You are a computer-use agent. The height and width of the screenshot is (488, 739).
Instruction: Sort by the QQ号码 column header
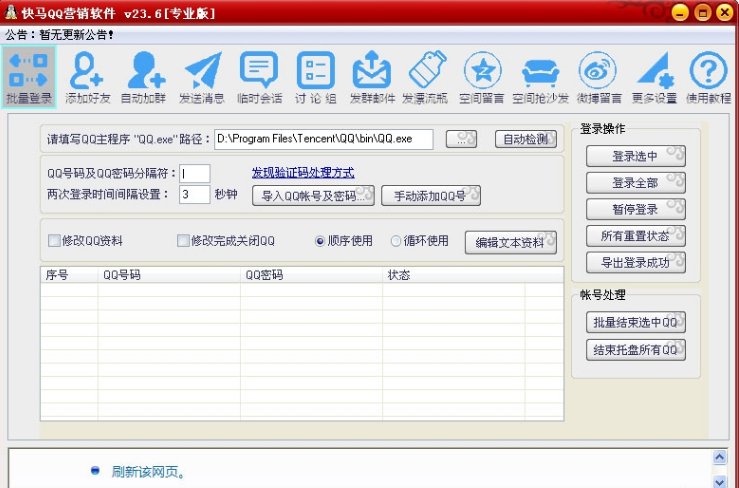click(169, 275)
